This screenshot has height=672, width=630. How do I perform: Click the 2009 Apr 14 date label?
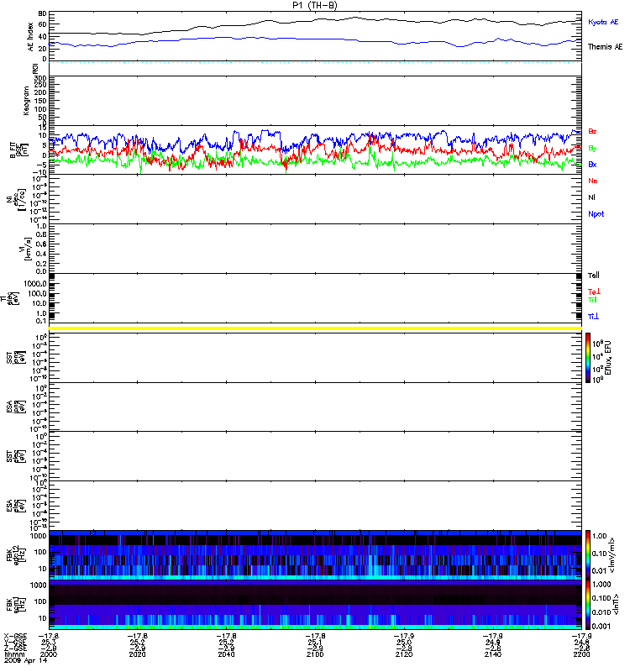coord(25,660)
